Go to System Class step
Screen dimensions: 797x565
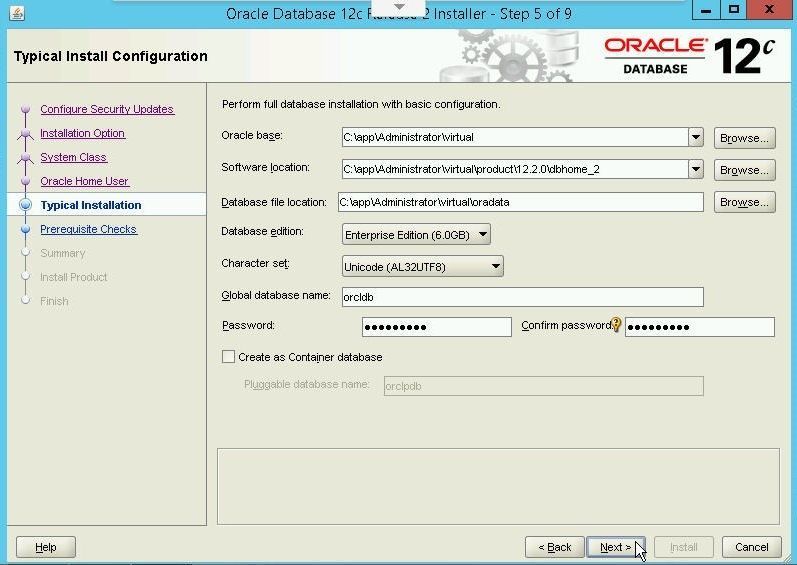[74, 158]
